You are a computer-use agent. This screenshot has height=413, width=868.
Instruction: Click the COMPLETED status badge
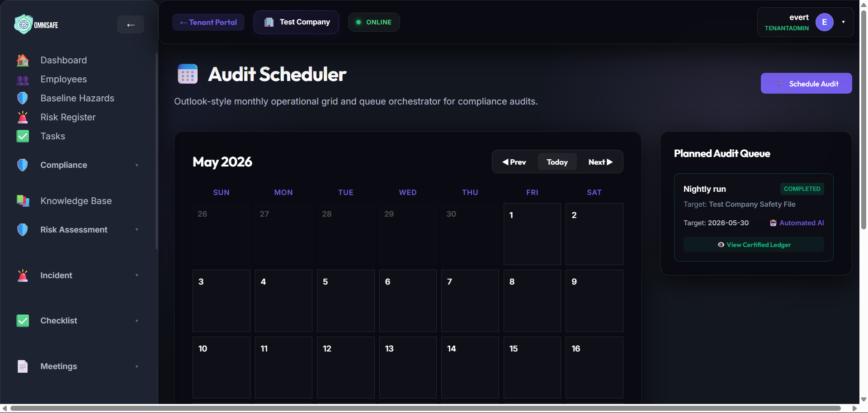click(802, 189)
